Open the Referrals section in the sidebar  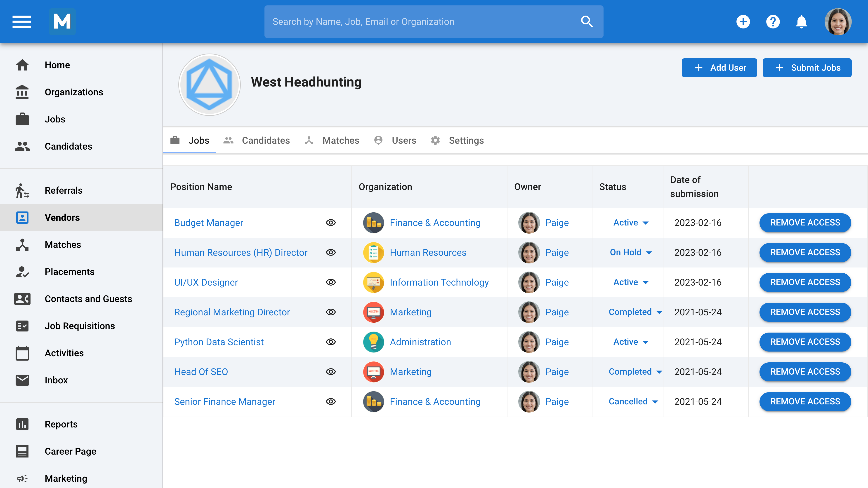63,190
